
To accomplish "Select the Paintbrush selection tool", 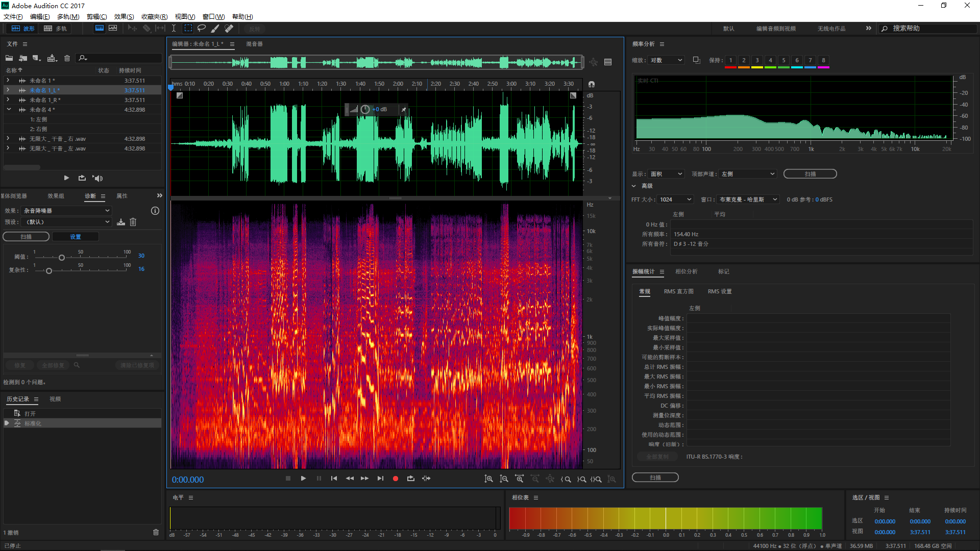I will pyautogui.click(x=215, y=29).
